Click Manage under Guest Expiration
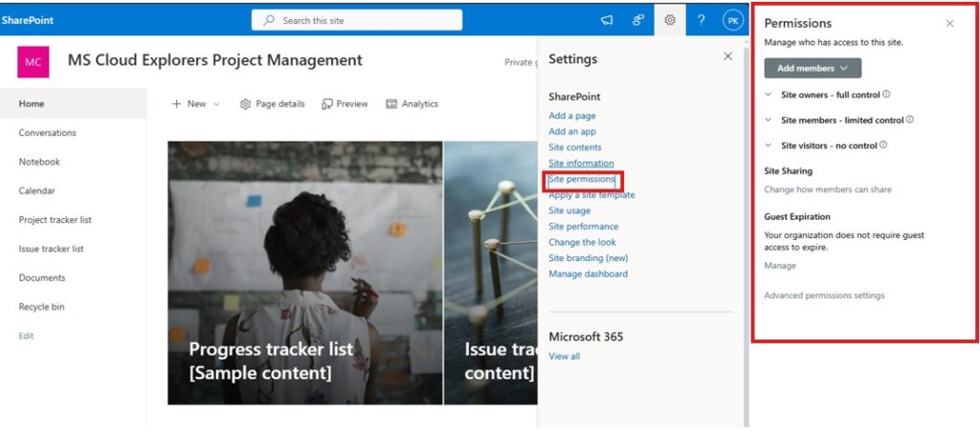 click(x=780, y=266)
